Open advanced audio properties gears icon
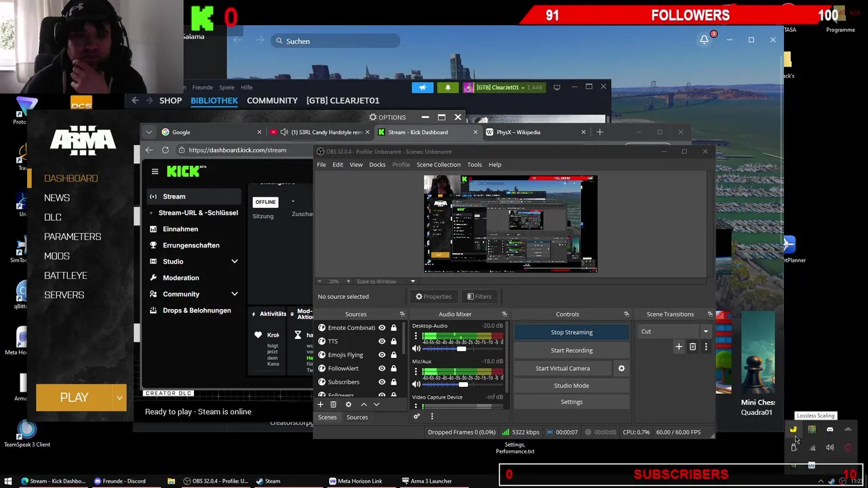Viewport: 868px width, 488px height. click(x=417, y=417)
